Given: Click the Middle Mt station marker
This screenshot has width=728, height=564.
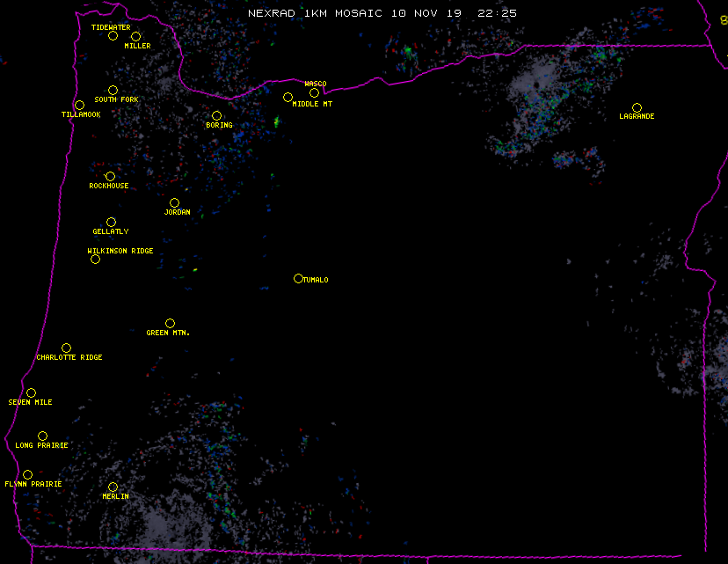Looking at the screenshot, I should pyautogui.click(x=288, y=98).
